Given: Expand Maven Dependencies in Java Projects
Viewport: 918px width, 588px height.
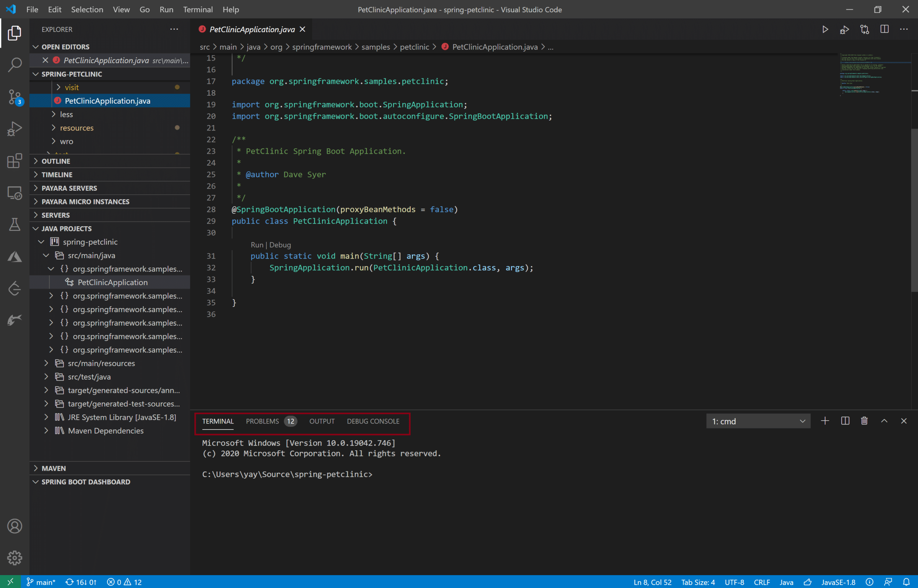Looking at the screenshot, I should [110, 431].
